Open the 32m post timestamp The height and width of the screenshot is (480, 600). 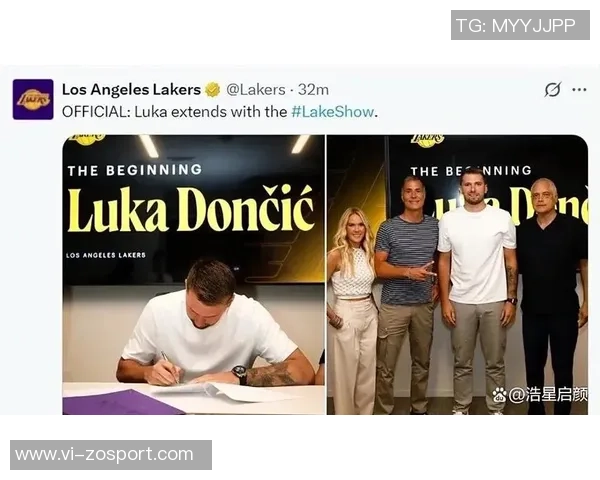[313, 90]
